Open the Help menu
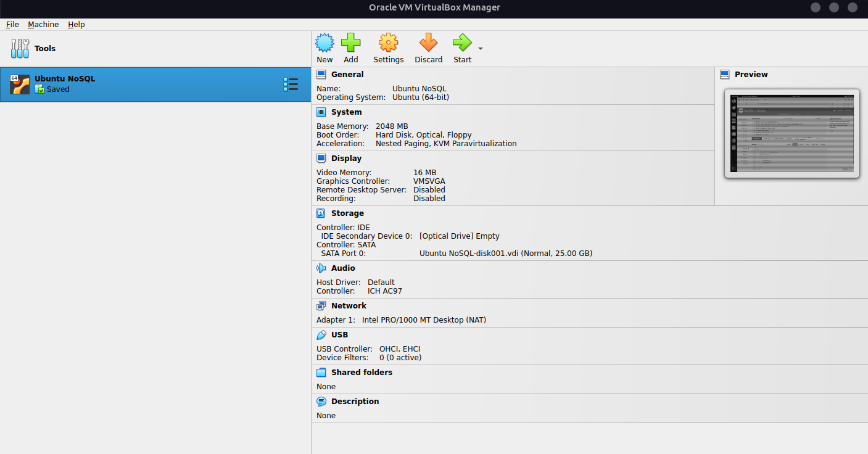This screenshot has height=454, width=868. tap(76, 25)
